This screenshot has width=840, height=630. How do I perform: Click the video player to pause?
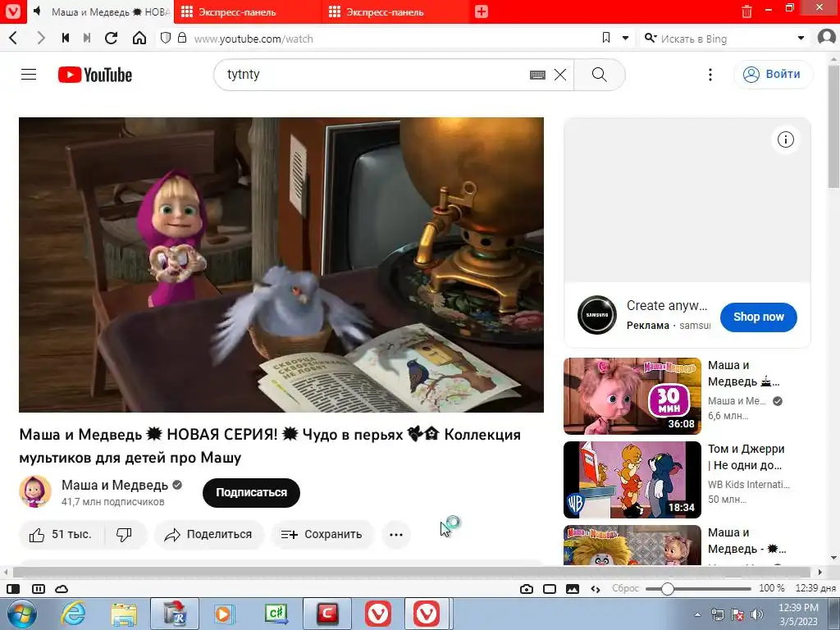281,265
